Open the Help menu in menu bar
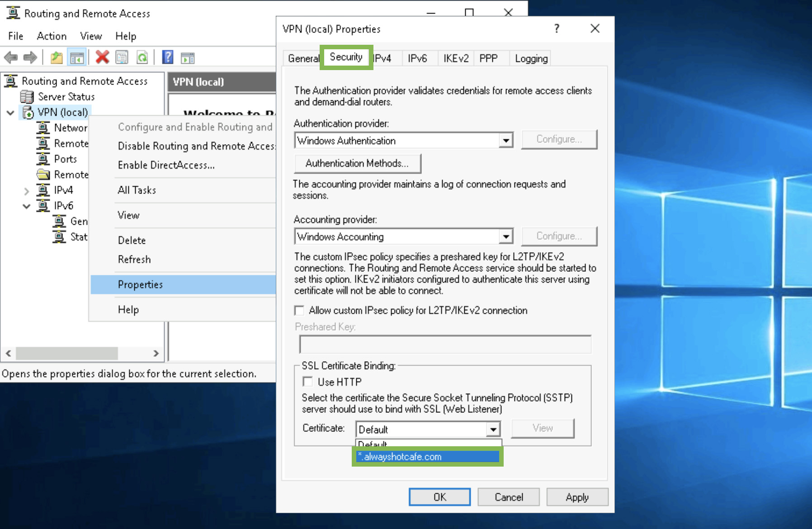The height and width of the screenshot is (529, 812). [x=126, y=36]
